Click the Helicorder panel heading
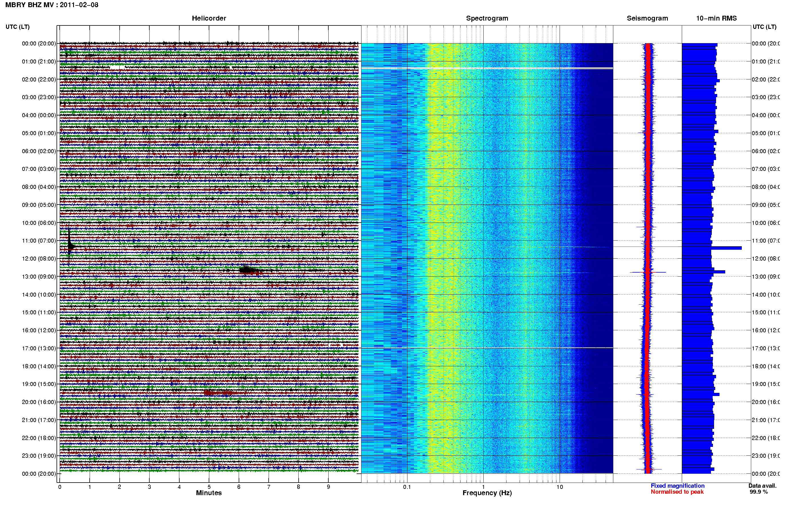The height and width of the screenshot is (508, 812). click(209, 18)
